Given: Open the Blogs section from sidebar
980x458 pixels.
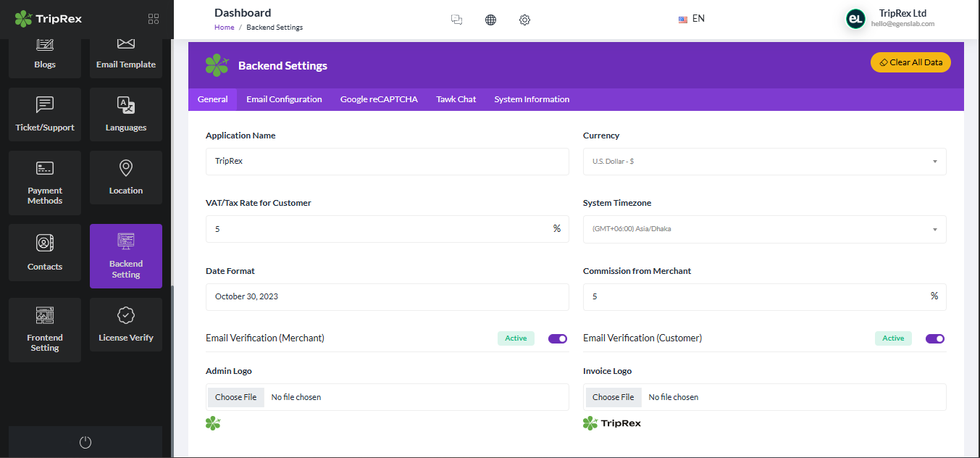Looking at the screenshot, I should (x=44, y=53).
